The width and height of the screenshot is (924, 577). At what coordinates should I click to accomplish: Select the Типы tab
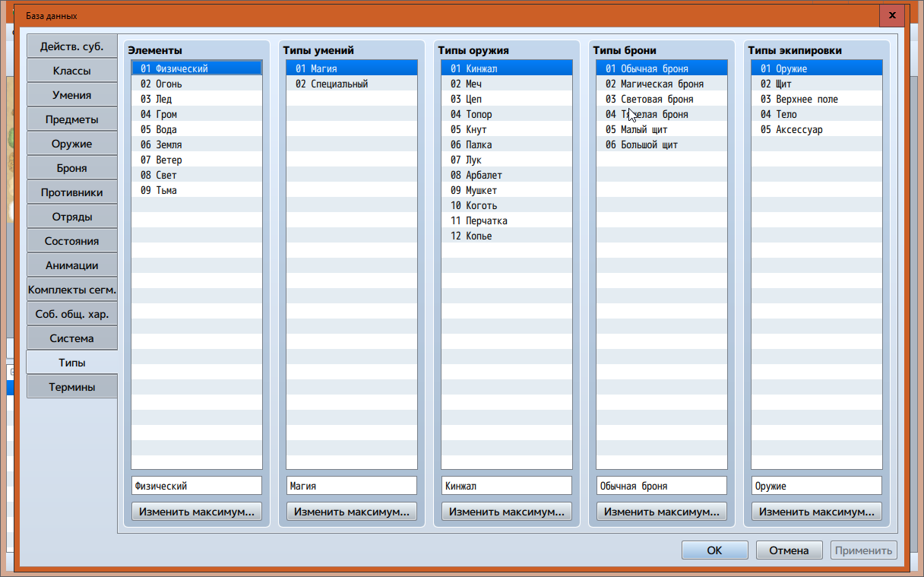72,363
